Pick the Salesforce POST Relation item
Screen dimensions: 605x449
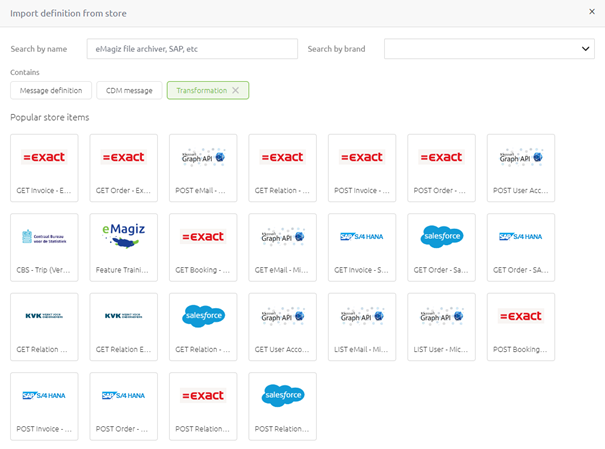[283, 406]
